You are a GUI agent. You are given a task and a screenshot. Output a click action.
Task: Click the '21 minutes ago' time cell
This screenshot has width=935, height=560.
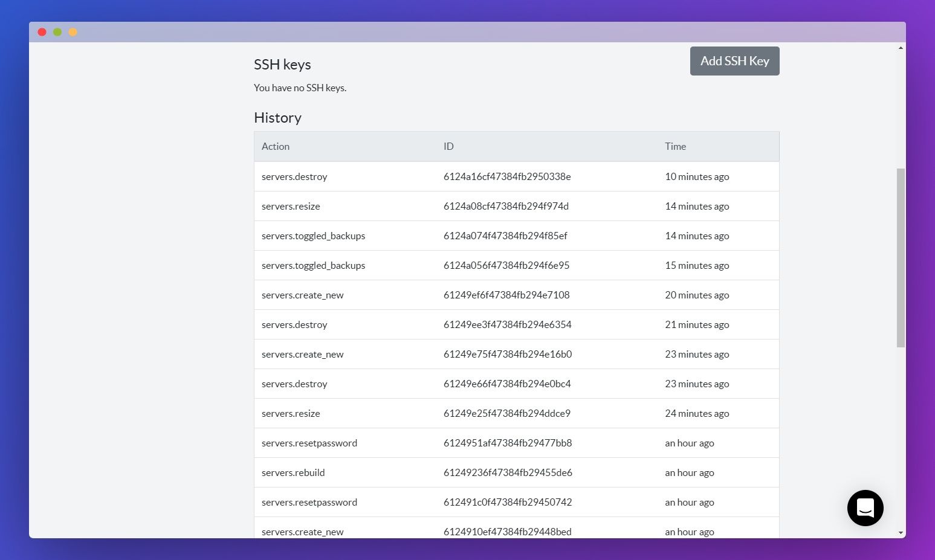[697, 324]
